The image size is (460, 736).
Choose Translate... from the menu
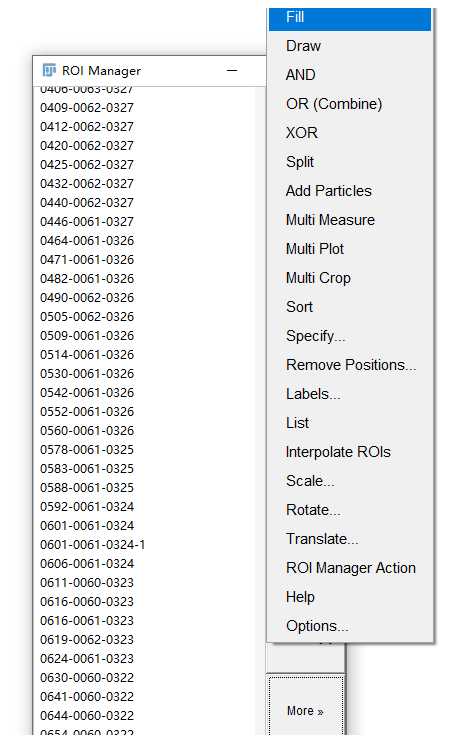click(350, 539)
